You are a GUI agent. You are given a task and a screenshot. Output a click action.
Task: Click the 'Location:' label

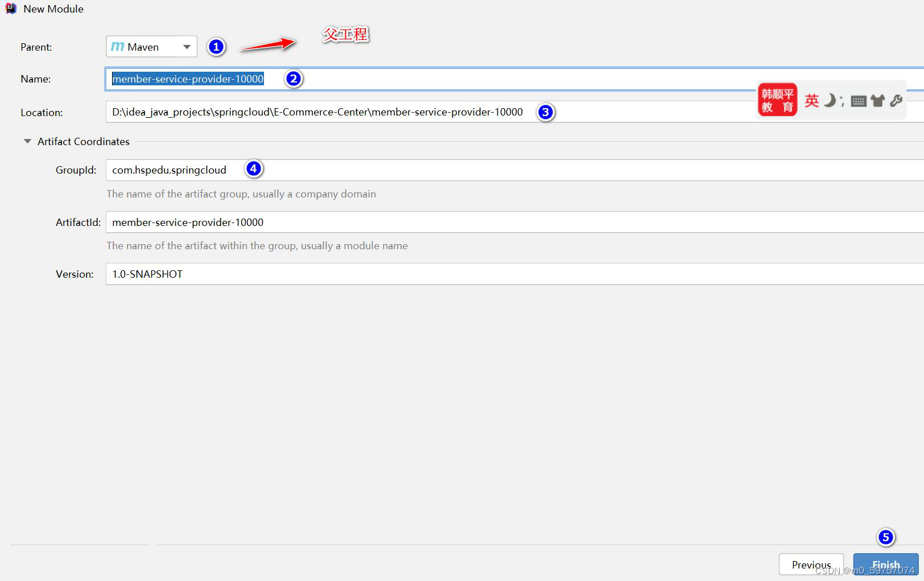coord(42,113)
